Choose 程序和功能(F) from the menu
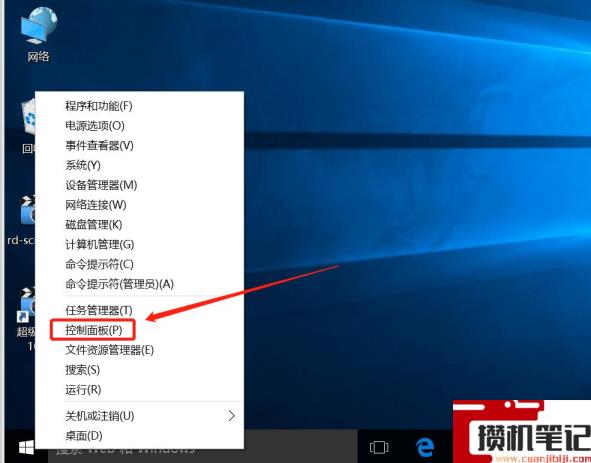This screenshot has width=591, height=463. pos(99,106)
